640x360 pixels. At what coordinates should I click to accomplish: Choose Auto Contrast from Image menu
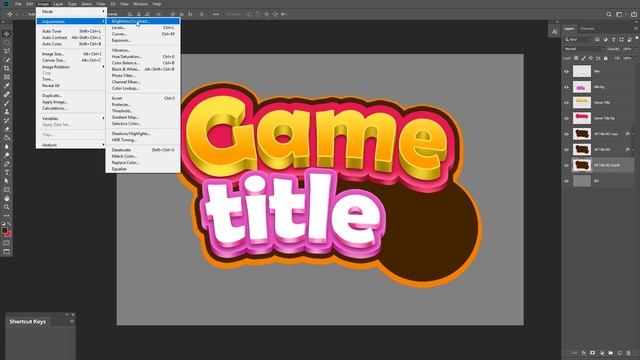pyautogui.click(x=71, y=38)
